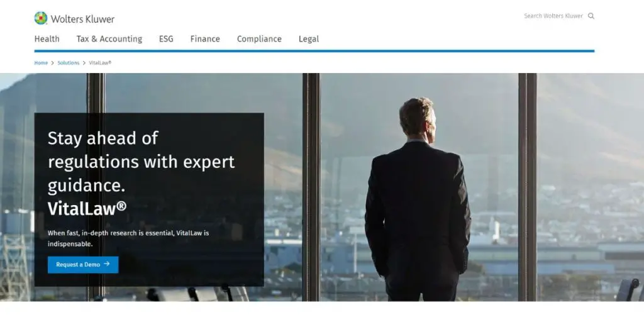The width and height of the screenshot is (644, 322).
Task: Click the chevron after Solutions breadcrumb
Action: [x=84, y=63]
